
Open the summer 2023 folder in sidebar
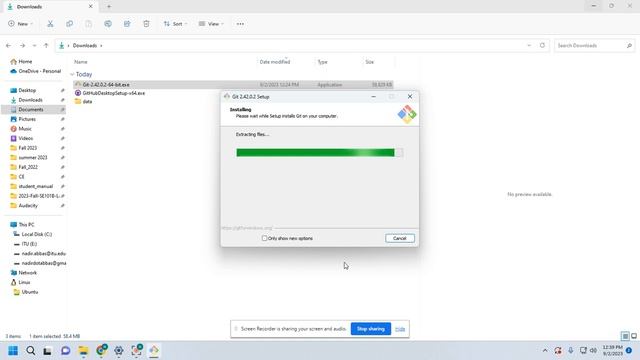coord(33,158)
